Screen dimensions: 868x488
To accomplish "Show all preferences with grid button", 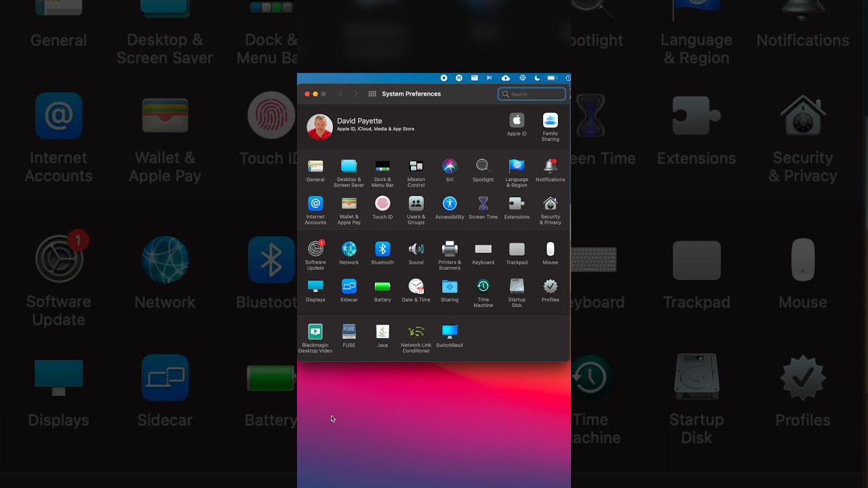I will [372, 94].
